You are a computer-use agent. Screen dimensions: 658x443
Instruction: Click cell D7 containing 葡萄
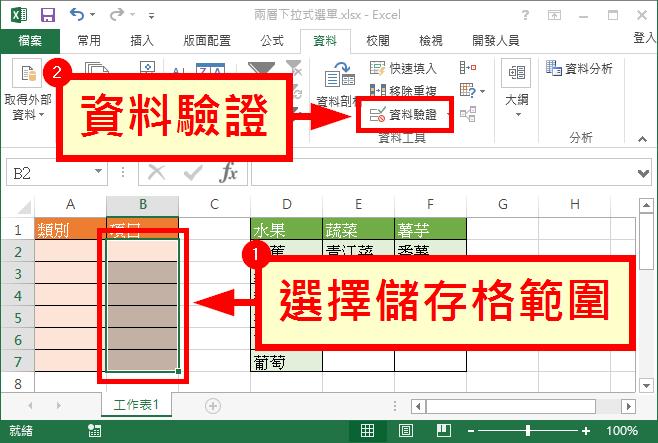tap(287, 361)
